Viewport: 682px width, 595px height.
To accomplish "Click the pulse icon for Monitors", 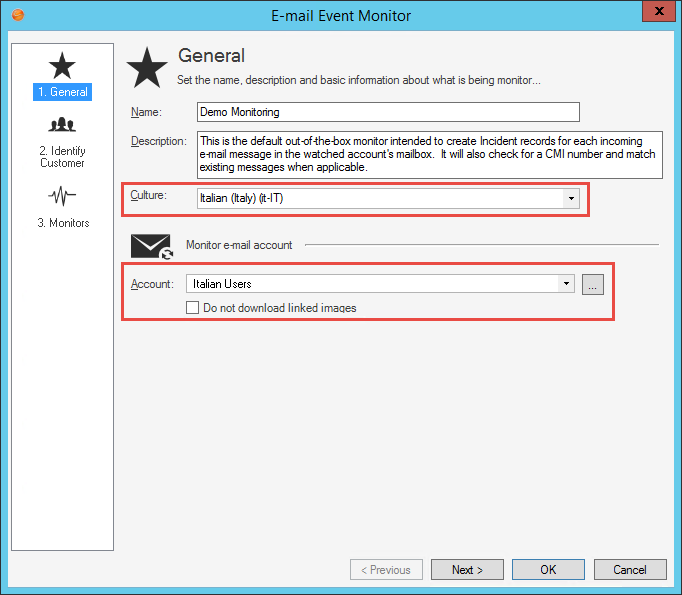I will tap(62, 196).
